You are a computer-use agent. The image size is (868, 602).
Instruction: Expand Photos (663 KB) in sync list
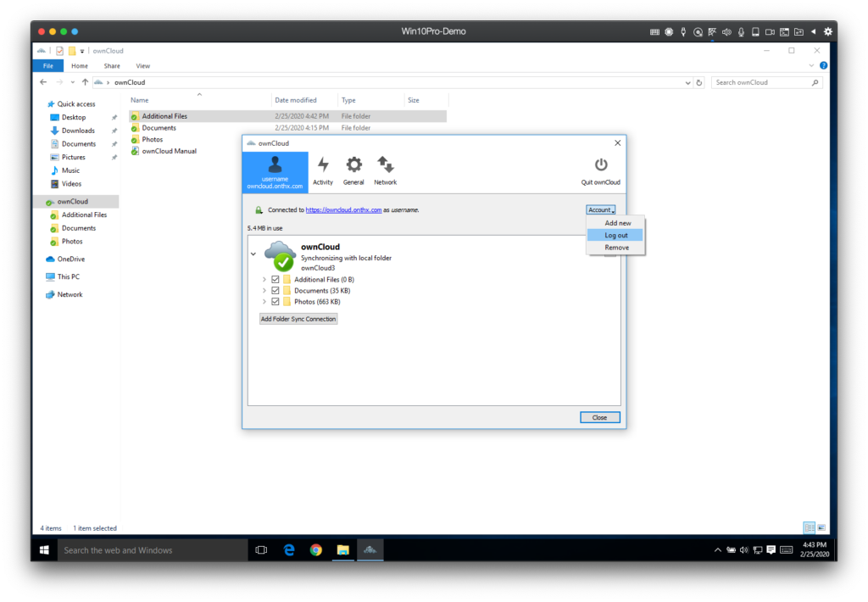(x=264, y=301)
